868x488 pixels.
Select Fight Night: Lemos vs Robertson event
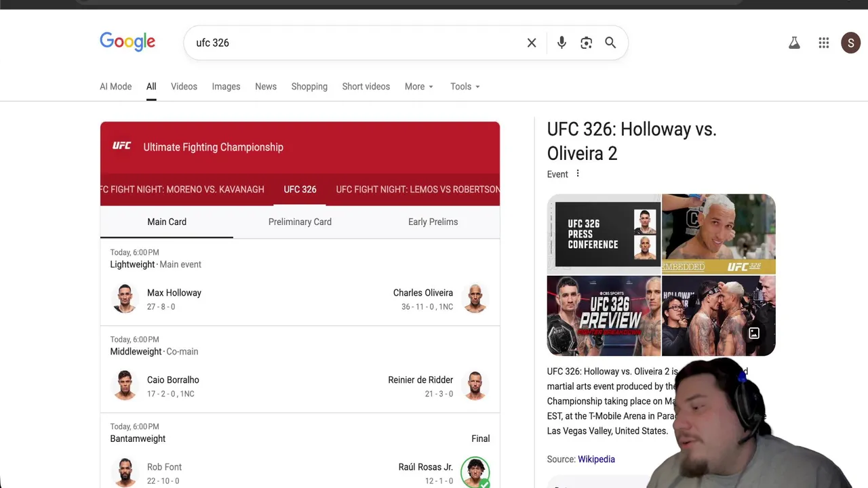tap(418, 189)
